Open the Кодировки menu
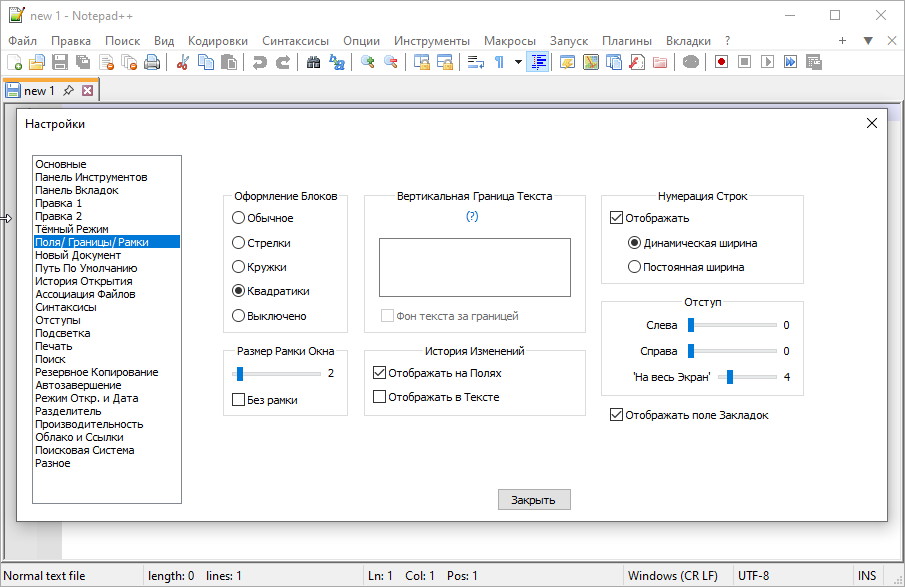Screen dimensions: 905x587 click(x=218, y=41)
